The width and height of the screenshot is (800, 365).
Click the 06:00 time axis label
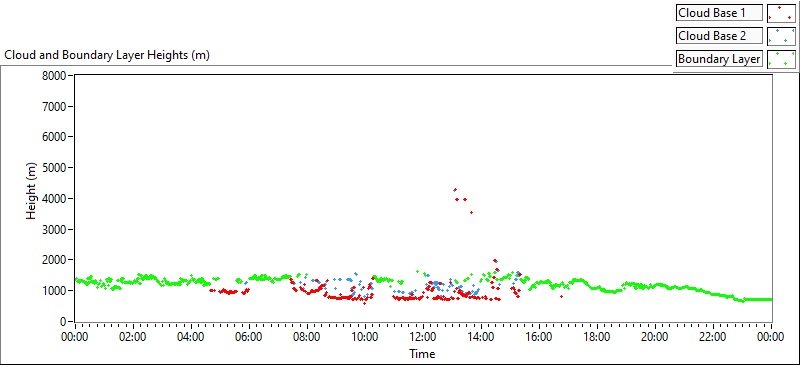point(249,337)
